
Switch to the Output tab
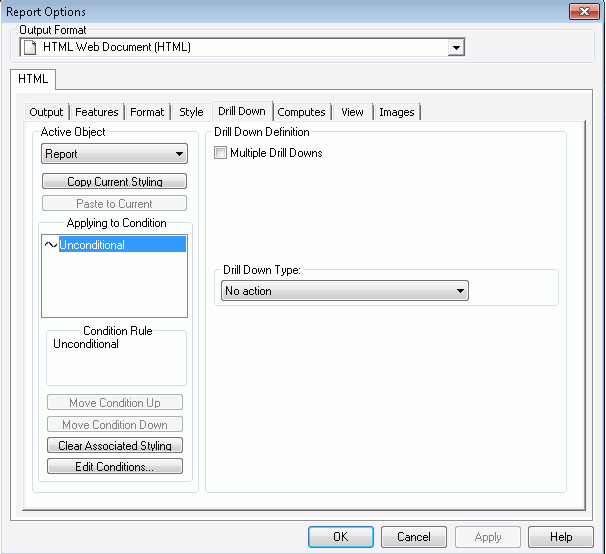coord(46,112)
